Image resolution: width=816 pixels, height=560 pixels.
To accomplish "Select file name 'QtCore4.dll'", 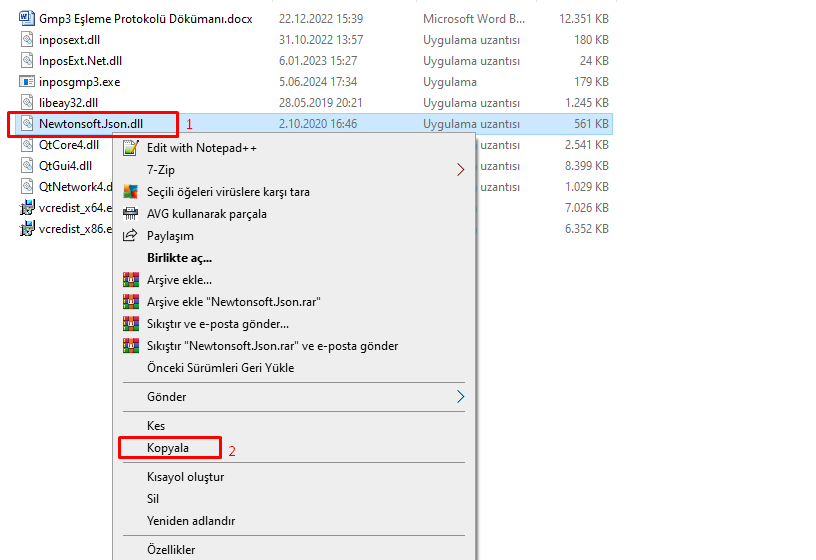I will pyautogui.click(x=69, y=145).
